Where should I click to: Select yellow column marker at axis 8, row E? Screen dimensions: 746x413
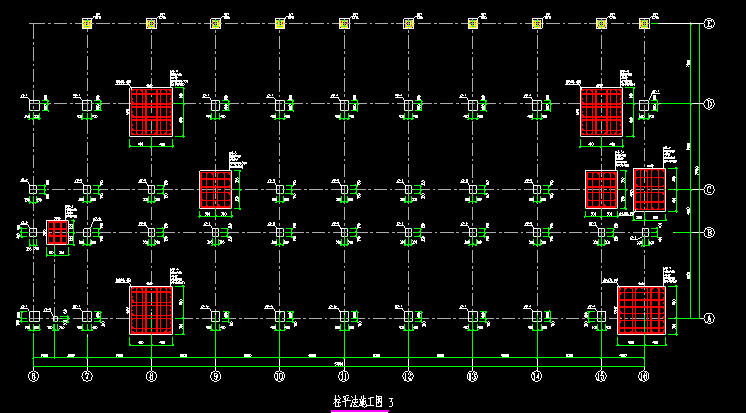click(152, 24)
